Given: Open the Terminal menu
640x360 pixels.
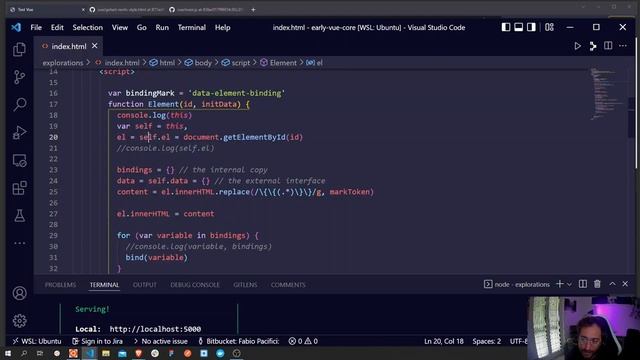Looking at the screenshot, I should coord(191,27).
